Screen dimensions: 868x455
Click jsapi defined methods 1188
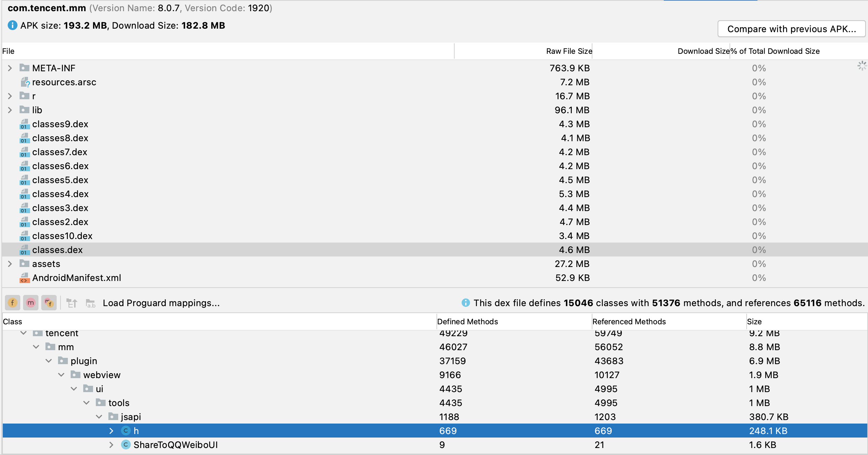[x=449, y=417]
